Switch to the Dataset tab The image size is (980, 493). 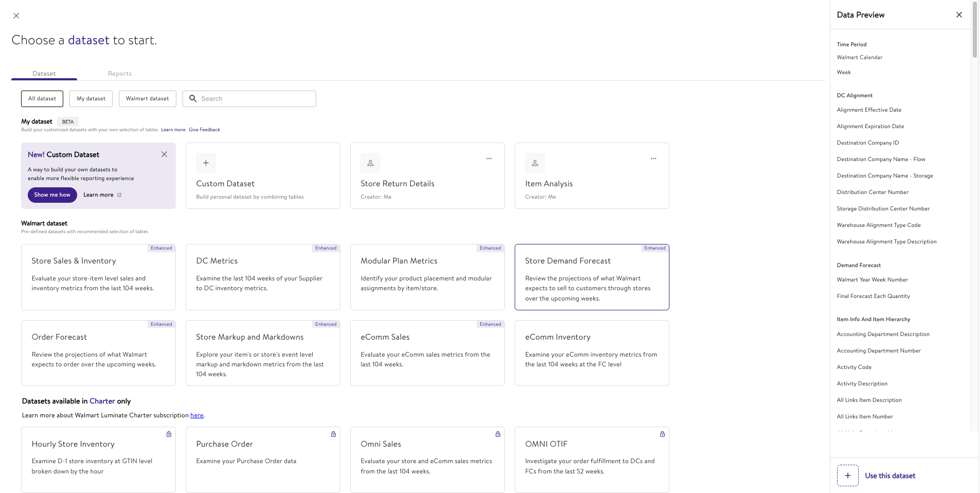pyautogui.click(x=44, y=74)
